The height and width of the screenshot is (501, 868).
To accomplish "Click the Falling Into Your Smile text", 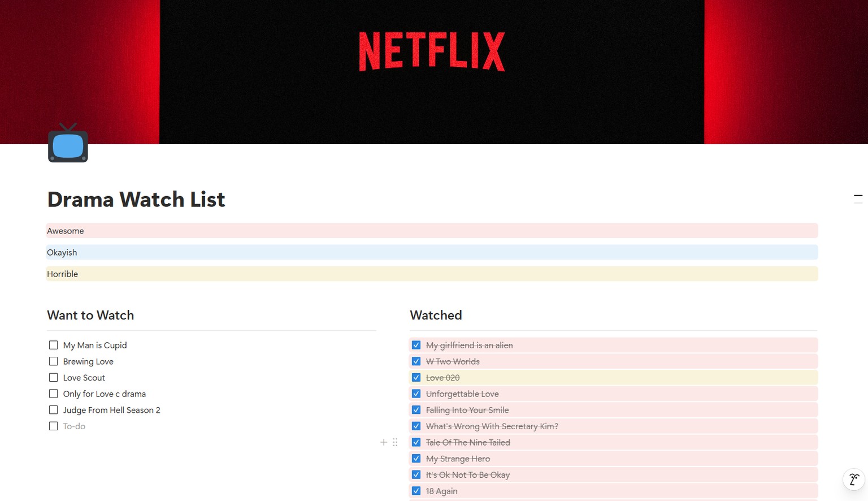I will click(467, 410).
